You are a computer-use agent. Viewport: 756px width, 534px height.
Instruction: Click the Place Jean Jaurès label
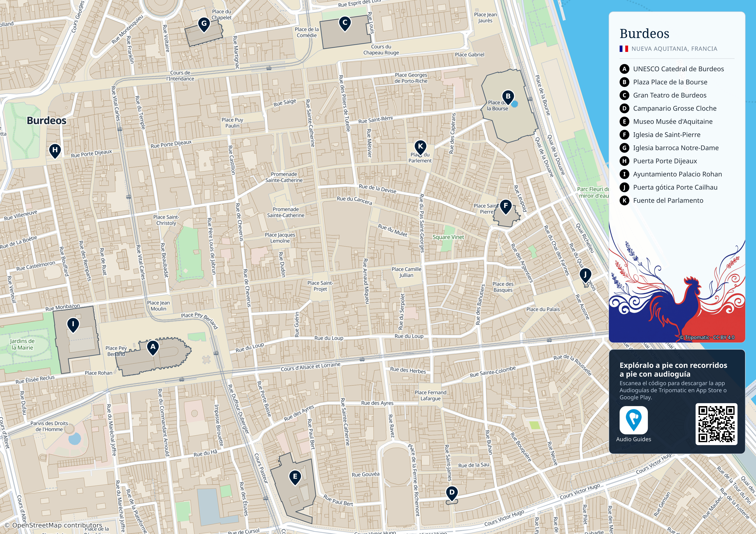(485, 18)
